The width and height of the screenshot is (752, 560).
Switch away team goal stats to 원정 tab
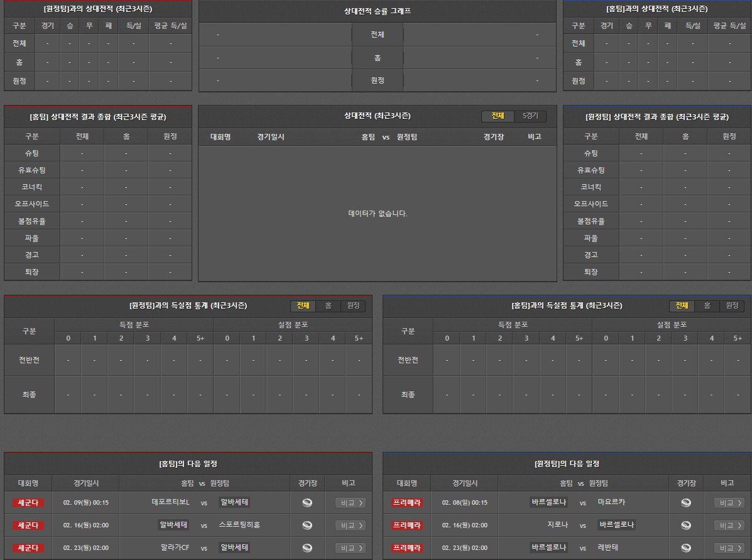tap(732, 305)
